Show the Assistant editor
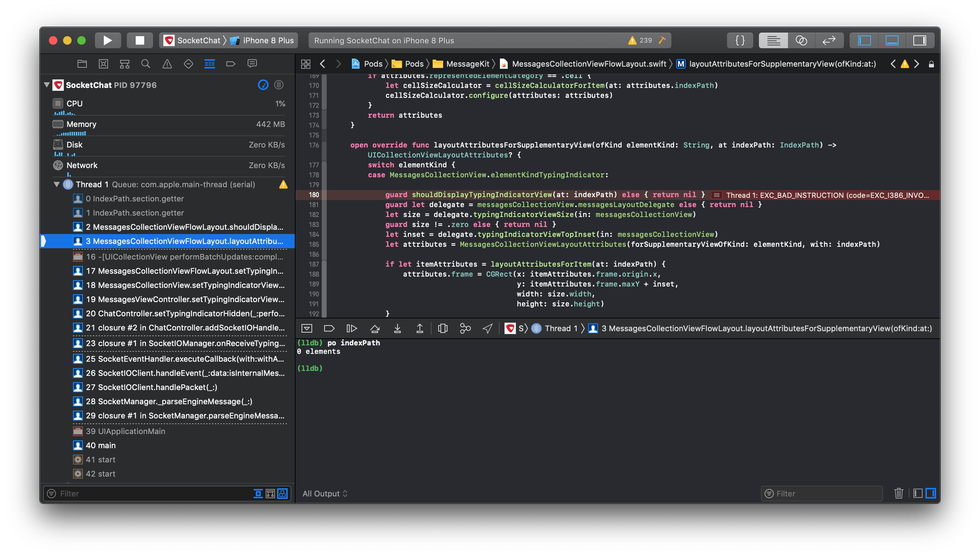The width and height of the screenshot is (980, 556). point(801,40)
